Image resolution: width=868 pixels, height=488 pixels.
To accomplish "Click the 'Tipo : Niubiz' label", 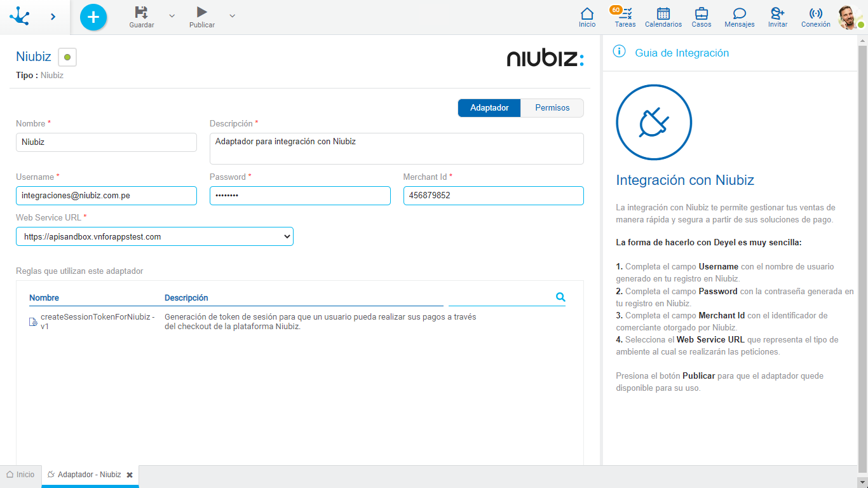I will tap(39, 75).
